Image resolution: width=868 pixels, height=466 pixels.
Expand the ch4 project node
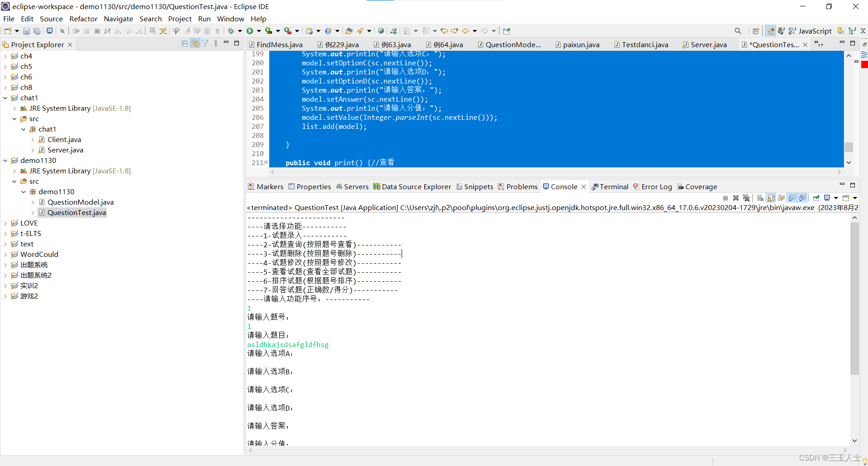tap(5, 56)
